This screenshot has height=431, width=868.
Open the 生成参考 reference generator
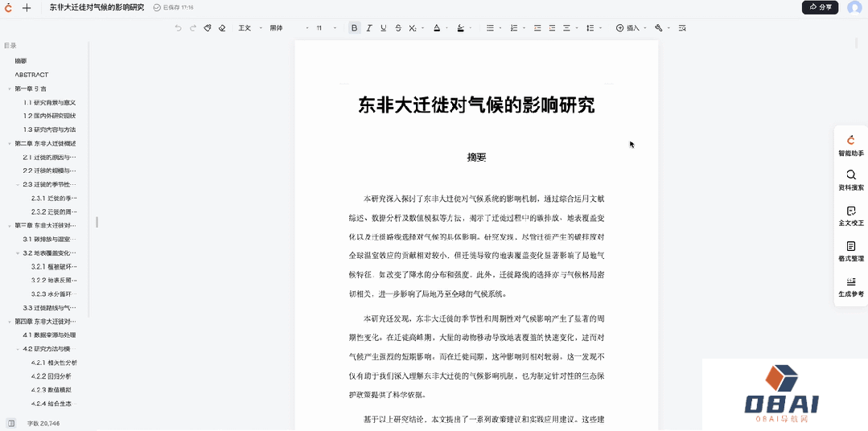click(x=850, y=286)
